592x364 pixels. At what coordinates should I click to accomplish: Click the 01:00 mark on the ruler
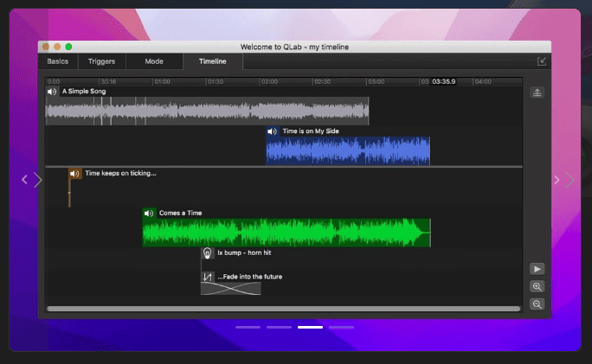pos(163,81)
